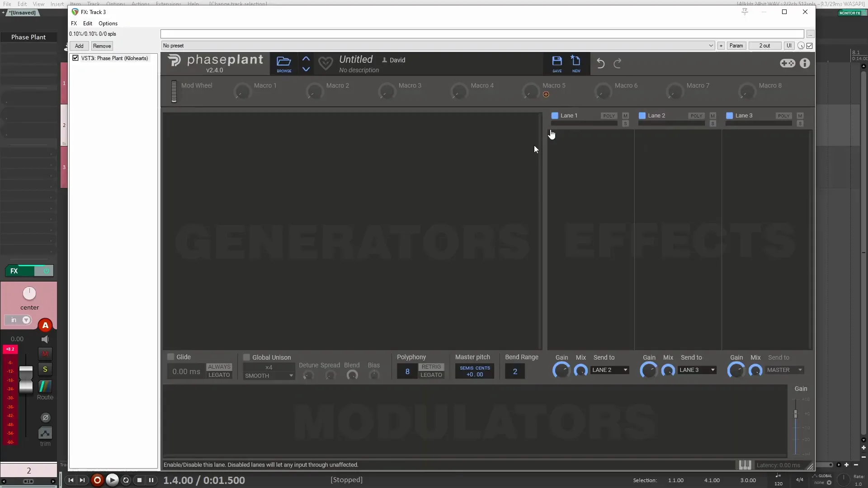868x488 pixels.
Task: Play the project from transport bar
Action: coord(112,480)
